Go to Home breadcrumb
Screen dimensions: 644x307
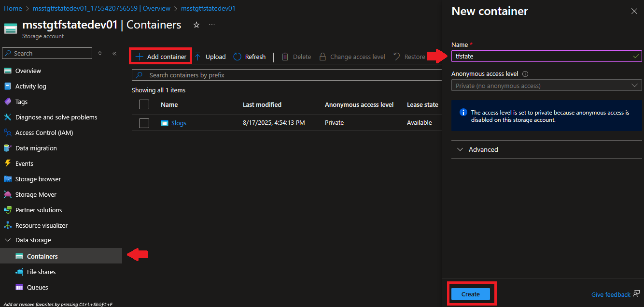click(x=13, y=8)
